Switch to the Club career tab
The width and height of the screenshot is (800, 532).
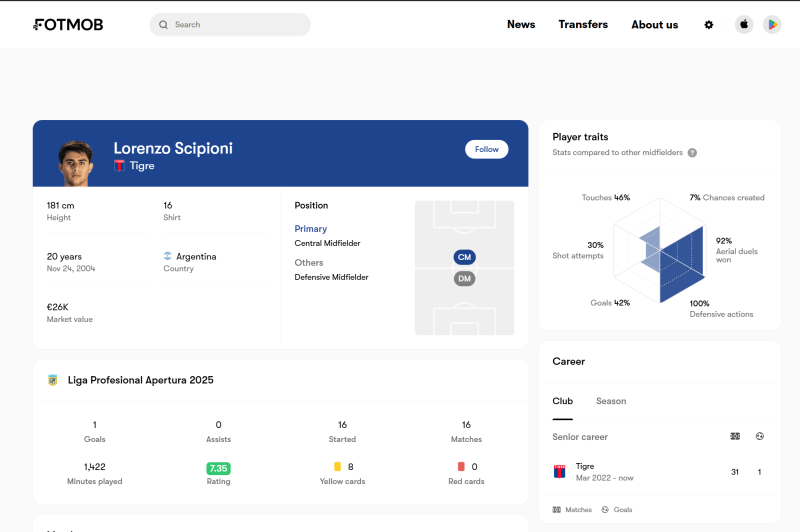pos(562,401)
